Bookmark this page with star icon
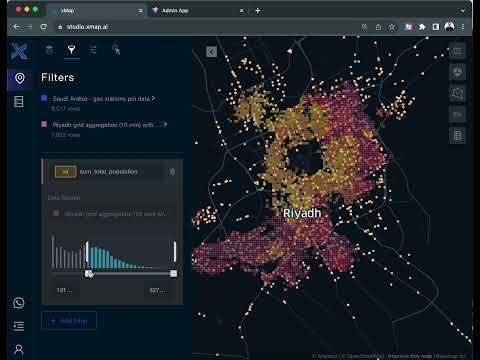The height and width of the screenshot is (360, 480). click(392, 27)
